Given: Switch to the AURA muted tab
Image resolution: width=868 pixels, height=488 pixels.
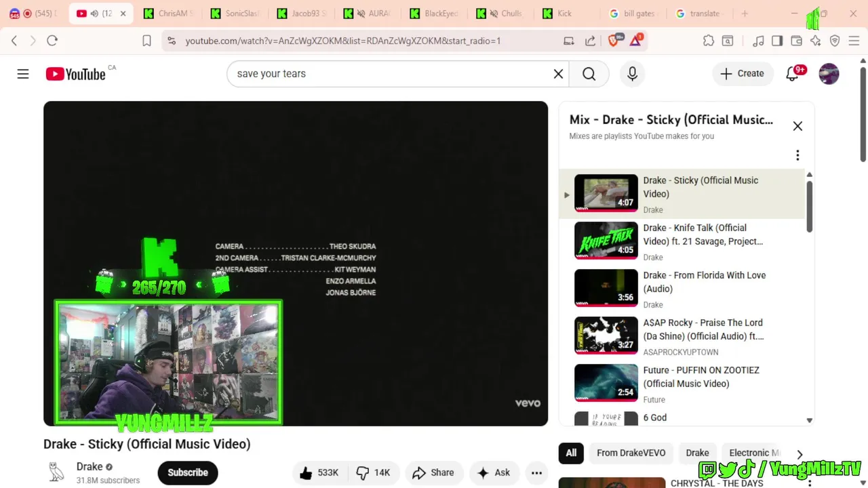Looking at the screenshot, I should point(368,14).
